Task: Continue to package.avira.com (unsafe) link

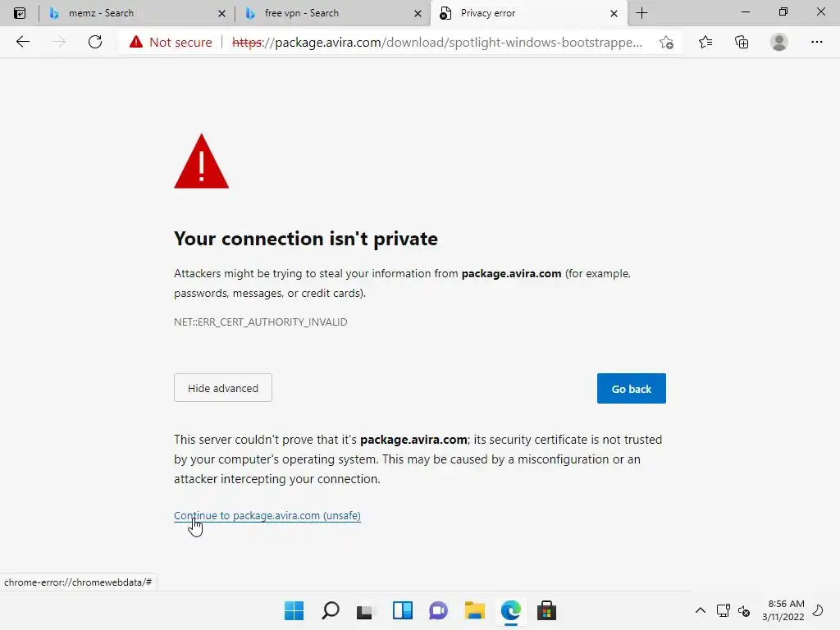Action: point(267,515)
